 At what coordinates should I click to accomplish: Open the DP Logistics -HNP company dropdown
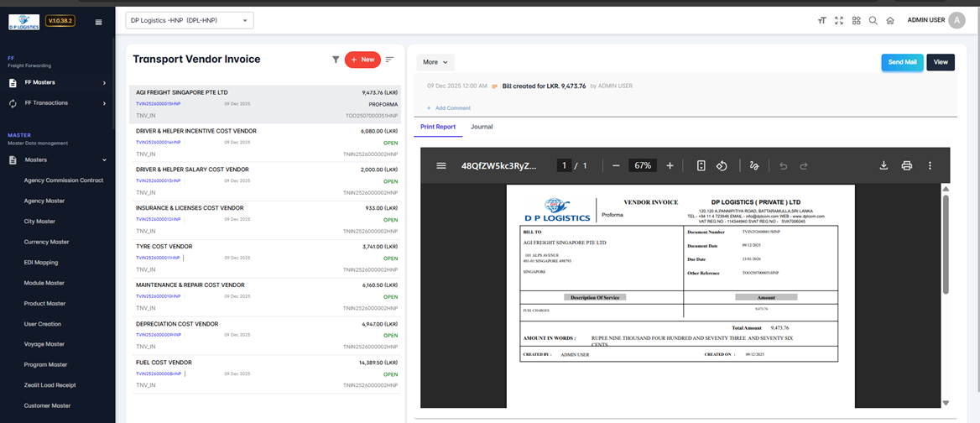pos(190,20)
